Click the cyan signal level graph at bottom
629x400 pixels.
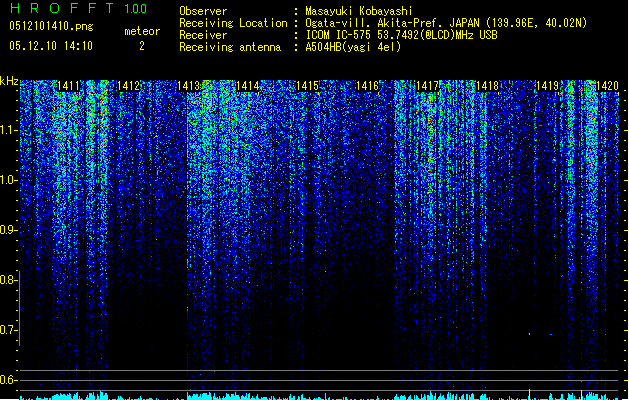click(319, 396)
